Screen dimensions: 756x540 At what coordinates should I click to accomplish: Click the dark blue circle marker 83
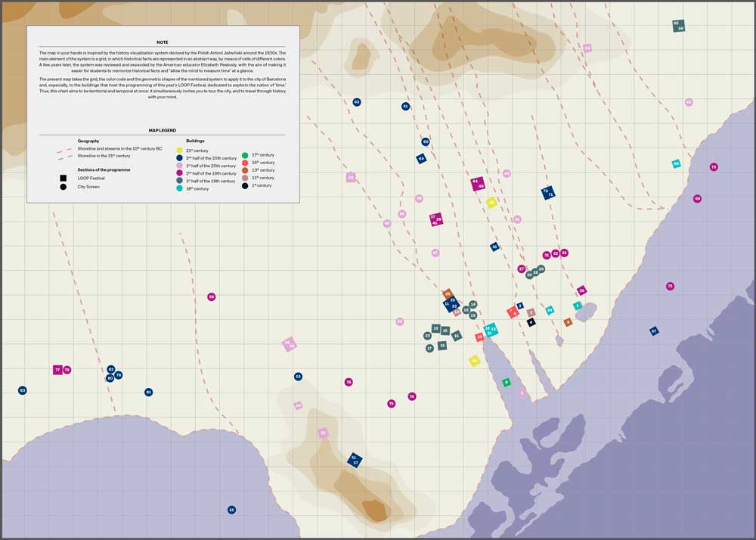[23, 390]
